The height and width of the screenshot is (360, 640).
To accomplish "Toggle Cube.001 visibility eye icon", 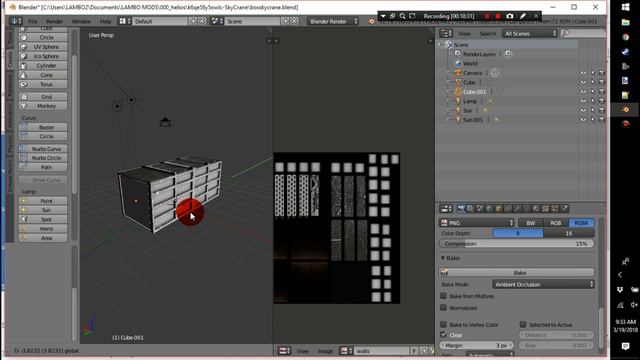I will click(583, 92).
